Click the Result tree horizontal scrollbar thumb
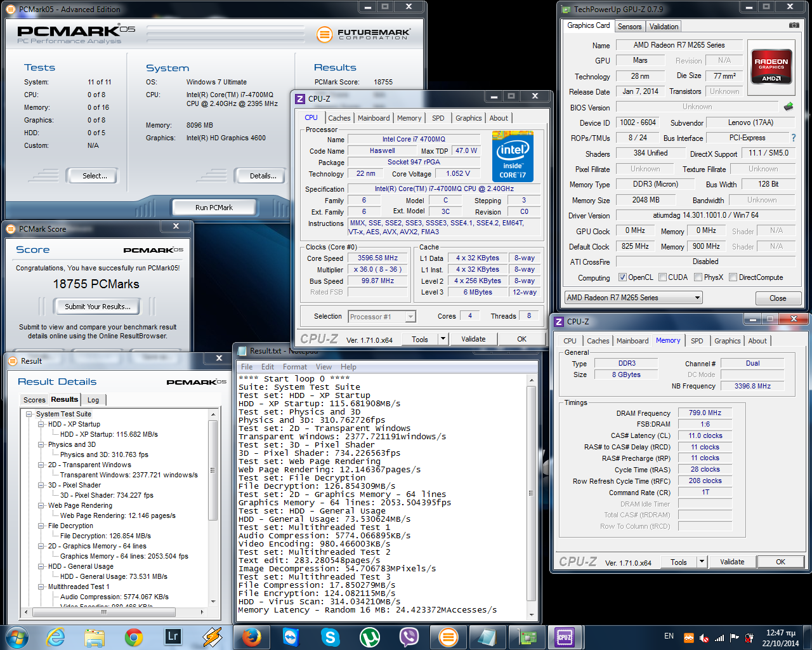812x650 pixels. click(103, 613)
